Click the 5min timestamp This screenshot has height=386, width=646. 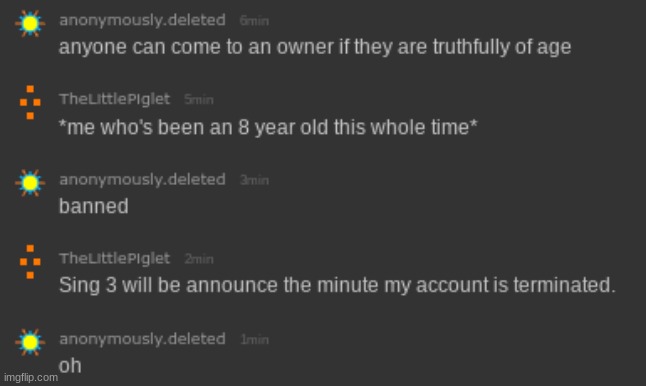199,100
